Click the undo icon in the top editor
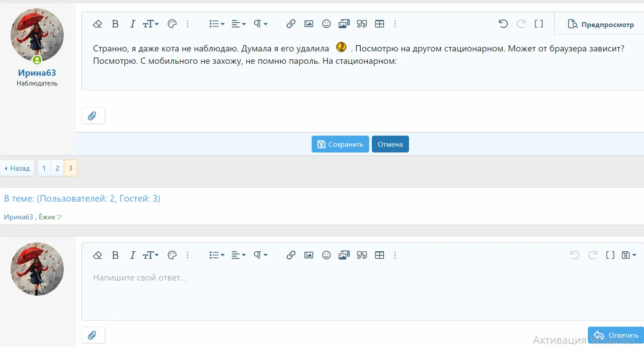The width and height of the screenshot is (644, 347). click(503, 24)
